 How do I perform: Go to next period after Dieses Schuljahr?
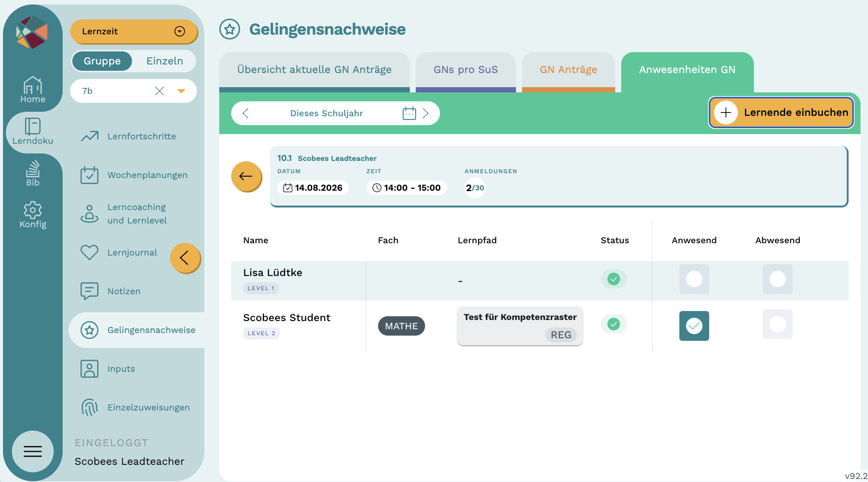pos(426,113)
